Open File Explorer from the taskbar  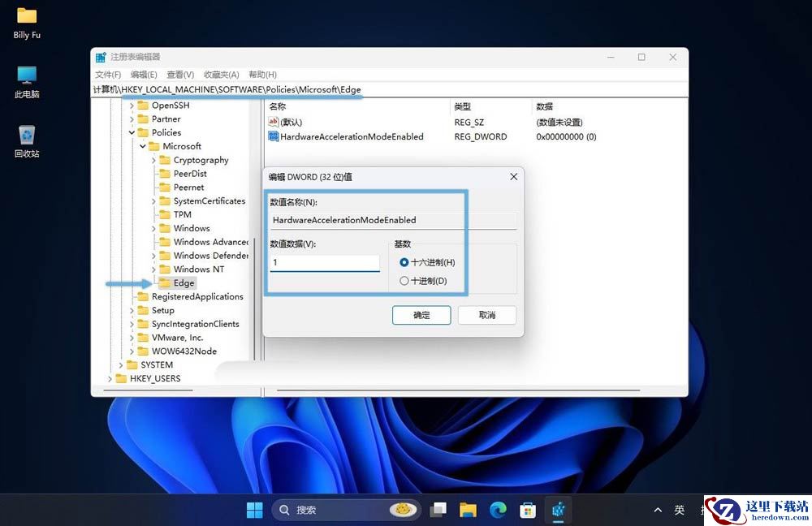[x=468, y=510]
